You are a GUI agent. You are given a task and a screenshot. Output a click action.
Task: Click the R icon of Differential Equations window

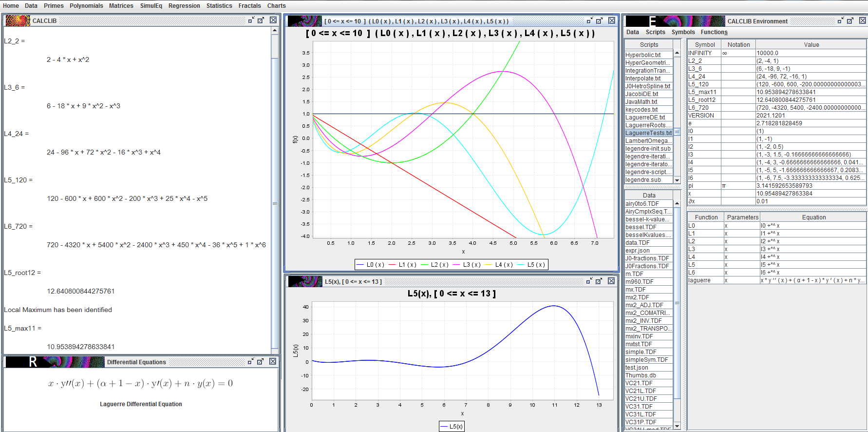[32, 362]
